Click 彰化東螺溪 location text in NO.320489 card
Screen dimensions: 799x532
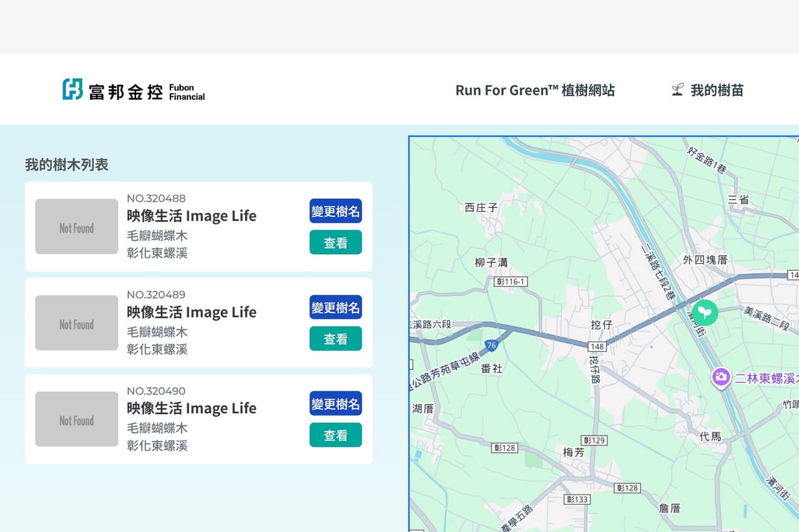point(157,349)
